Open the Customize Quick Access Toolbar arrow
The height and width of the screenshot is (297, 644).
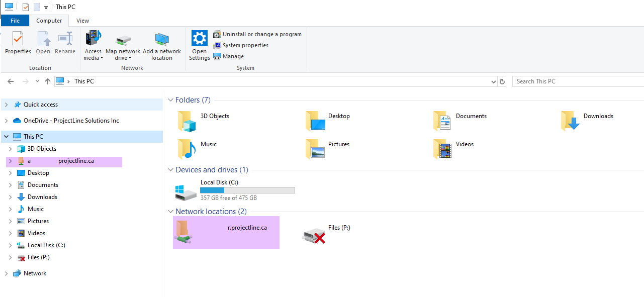coord(46,8)
